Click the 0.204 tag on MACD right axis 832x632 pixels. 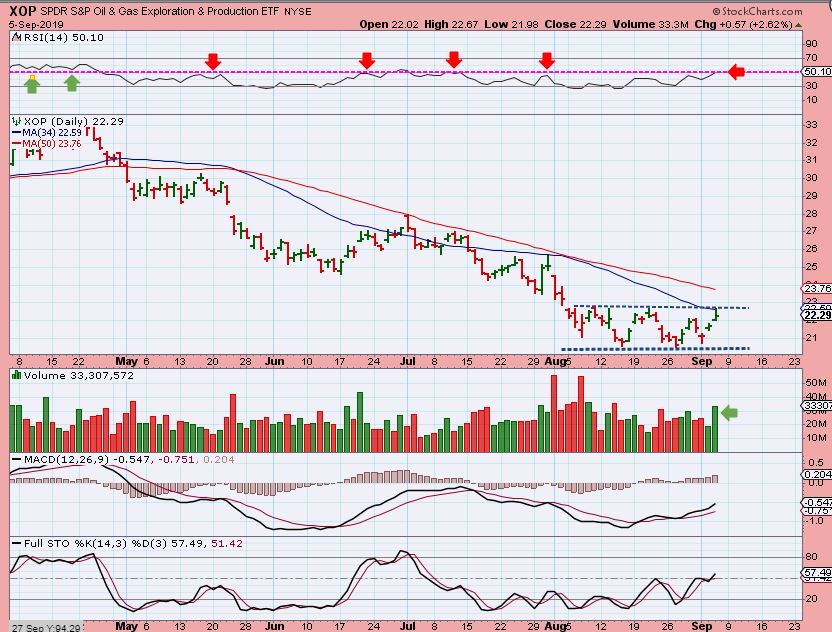click(818, 474)
